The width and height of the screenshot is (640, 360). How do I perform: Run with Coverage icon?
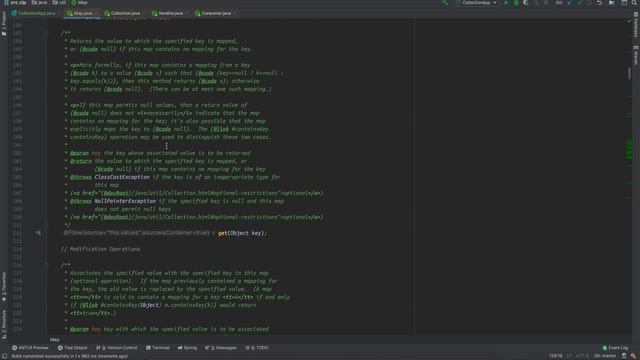526,3
